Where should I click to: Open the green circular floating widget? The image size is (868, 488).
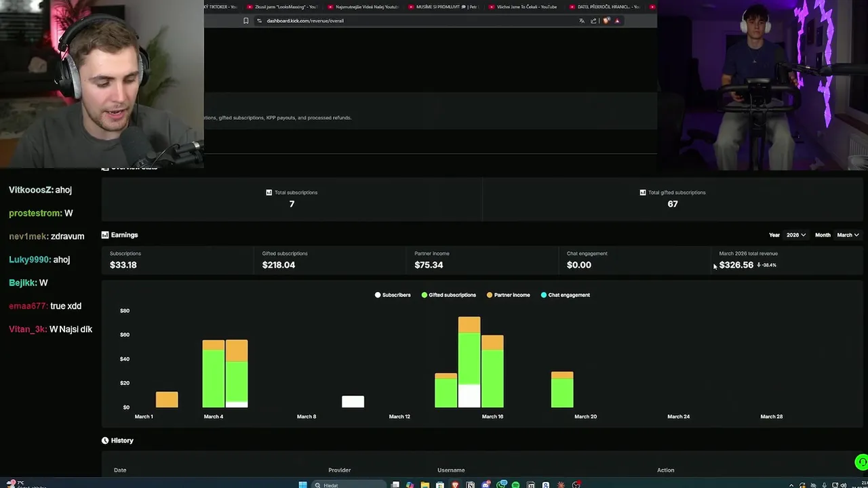click(861, 462)
